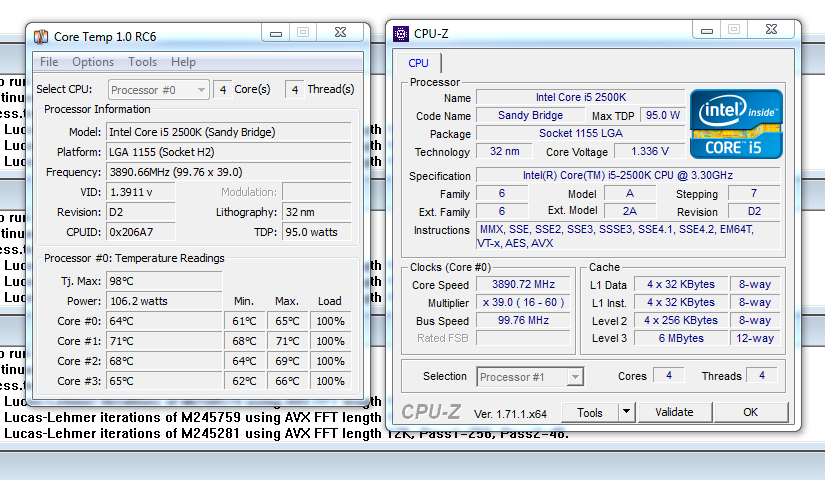Open the Options menu in Core Temp
The image size is (825, 480).
pos(93,62)
